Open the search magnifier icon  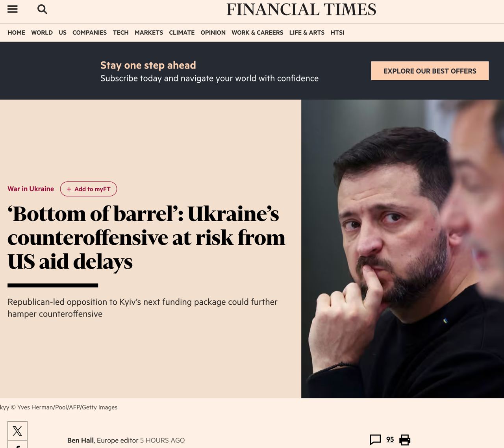tap(42, 9)
